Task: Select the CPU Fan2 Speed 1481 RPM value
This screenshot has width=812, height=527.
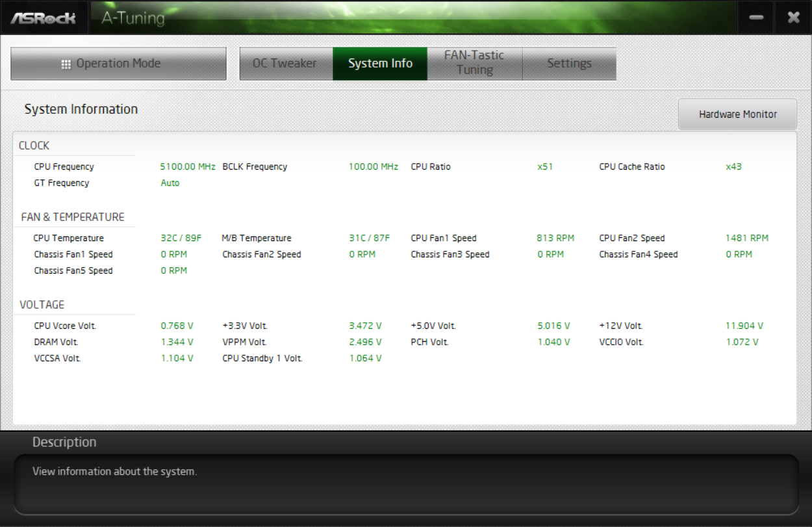Action: (x=747, y=238)
